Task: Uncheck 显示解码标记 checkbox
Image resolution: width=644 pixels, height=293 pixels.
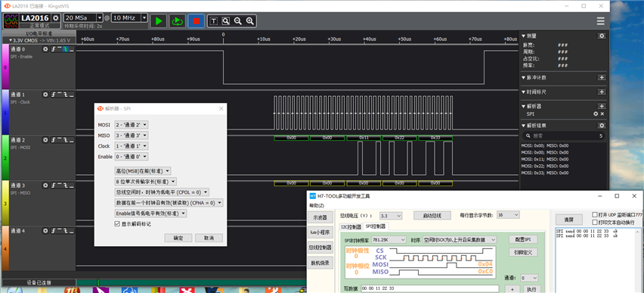Action: pos(117,224)
